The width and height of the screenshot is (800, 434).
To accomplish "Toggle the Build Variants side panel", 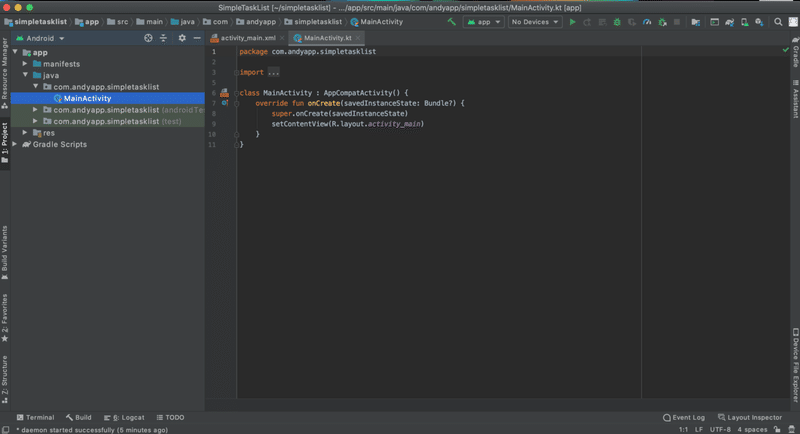I will point(5,253).
